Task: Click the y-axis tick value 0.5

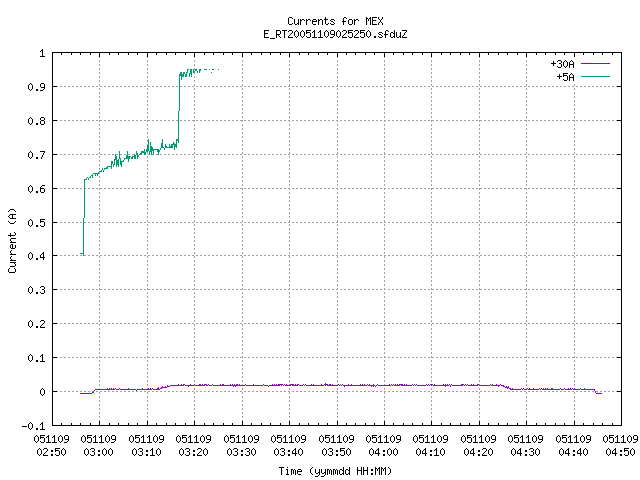Action: [x=36, y=223]
